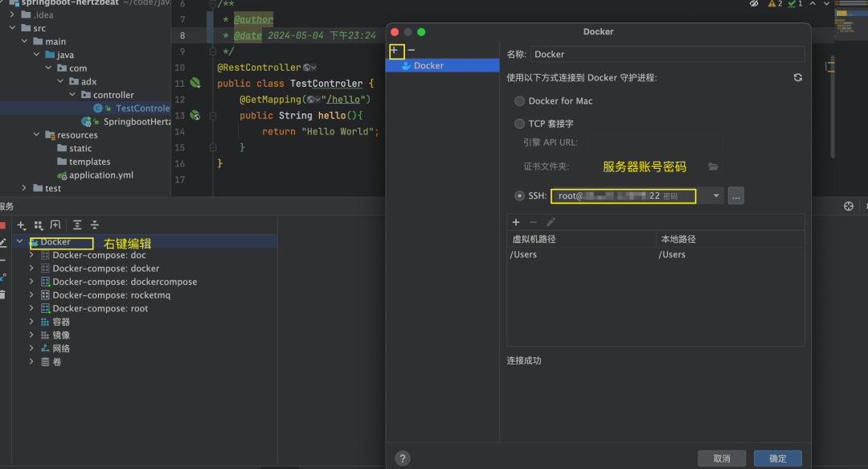Click the 虚拟机路径 column header

581,239
